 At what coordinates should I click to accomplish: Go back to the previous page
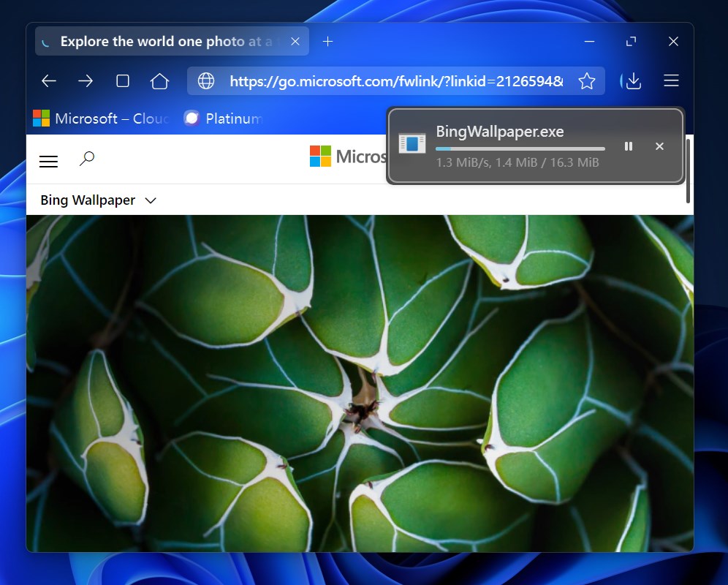tap(49, 81)
